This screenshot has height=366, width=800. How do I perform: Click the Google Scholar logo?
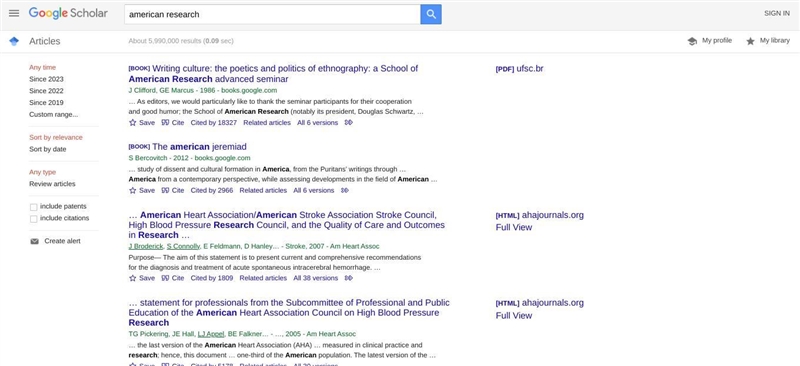[68, 13]
